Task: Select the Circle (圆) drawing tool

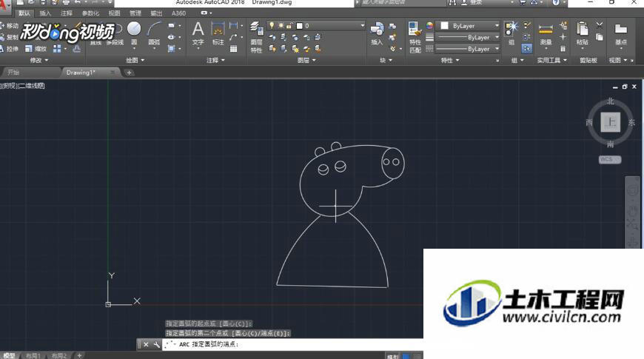Action: [x=134, y=33]
